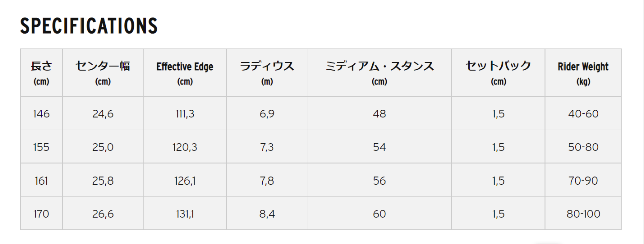The image size is (644, 244).
Task: Click the 24,6 center width value
Action: pos(103,114)
